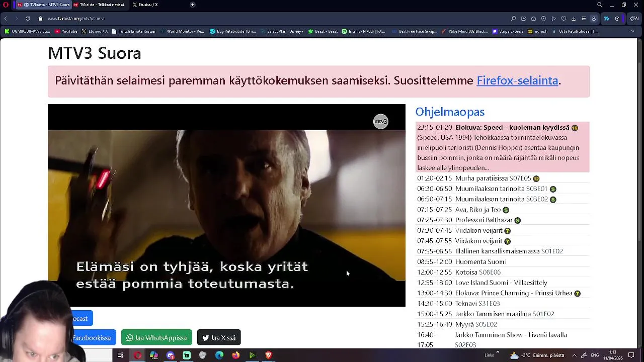This screenshot has width=644, height=362.
Task: Select Professori Balthazar listing
Action: click(502, 220)
